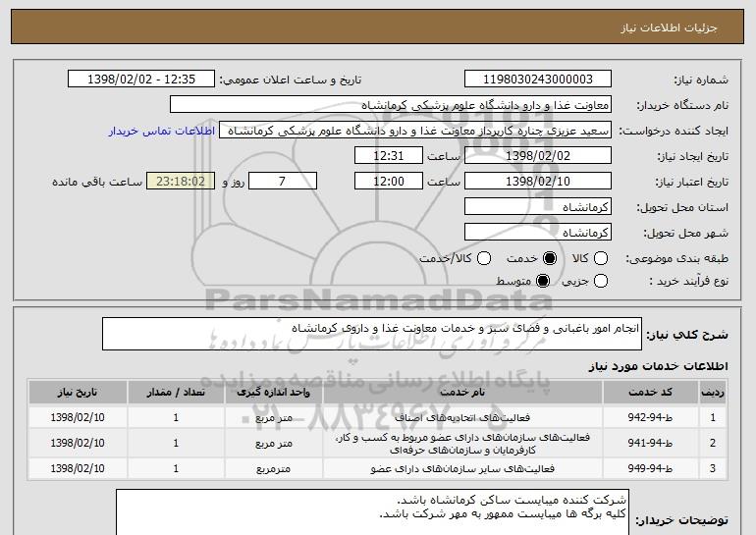
Task: Click unit مترمربع in row 3
Action: (x=273, y=469)
